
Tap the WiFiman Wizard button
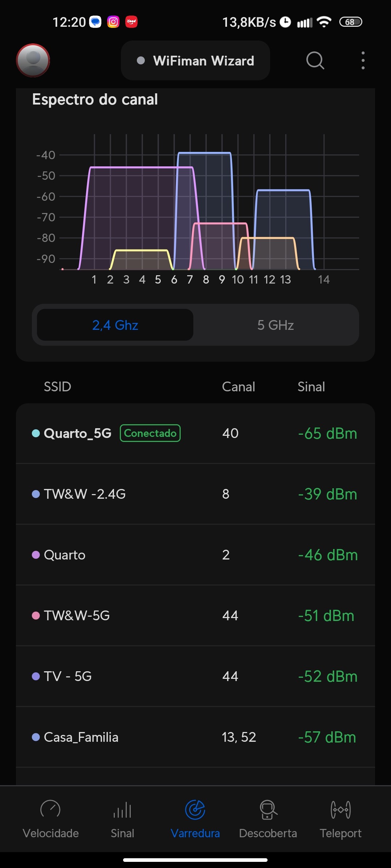pos(195,61)
